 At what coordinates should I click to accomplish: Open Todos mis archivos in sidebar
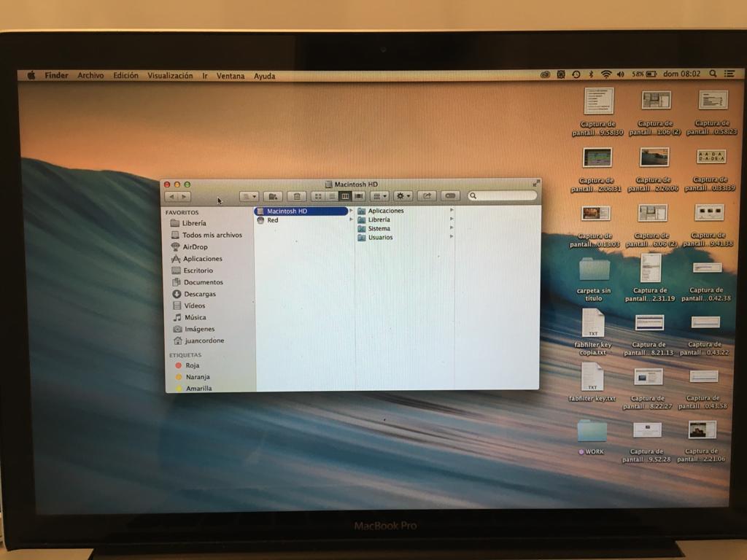206,235
